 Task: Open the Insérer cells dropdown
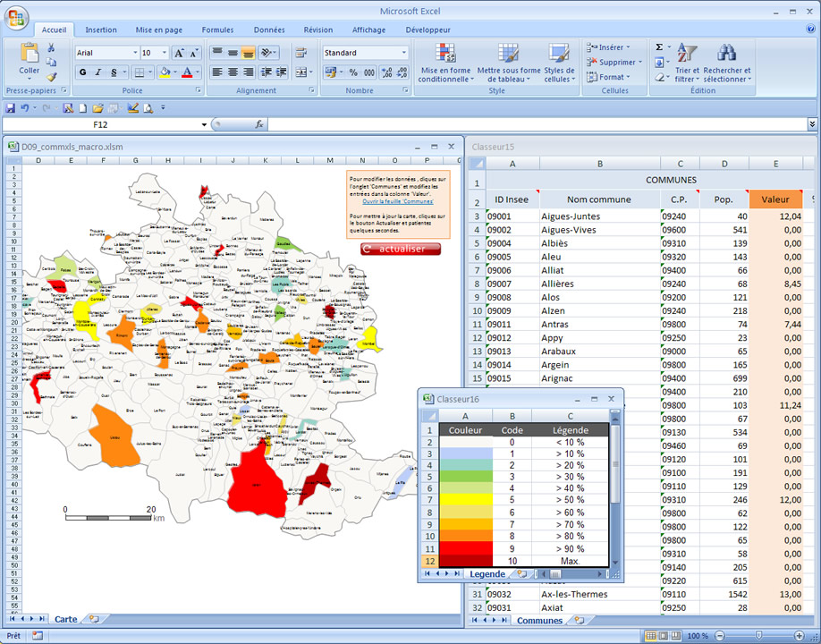608,47
